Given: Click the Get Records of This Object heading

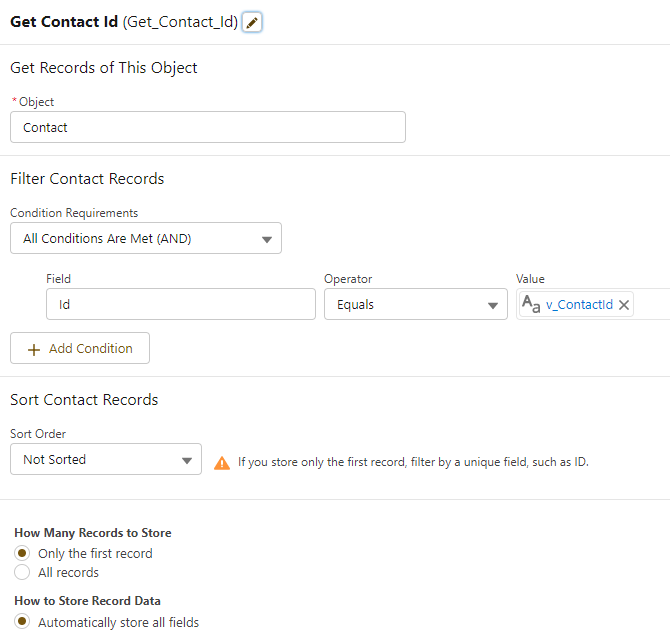Looking at the screenshot, I should pyautogui.click(x=104, y=68).
